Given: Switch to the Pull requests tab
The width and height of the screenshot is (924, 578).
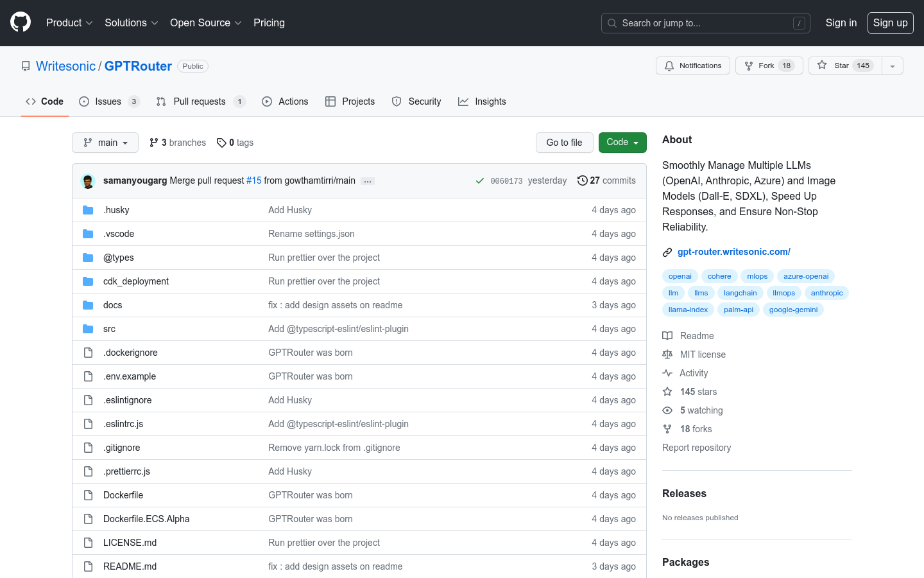Looking at the screenshot, I should point(200,101).
